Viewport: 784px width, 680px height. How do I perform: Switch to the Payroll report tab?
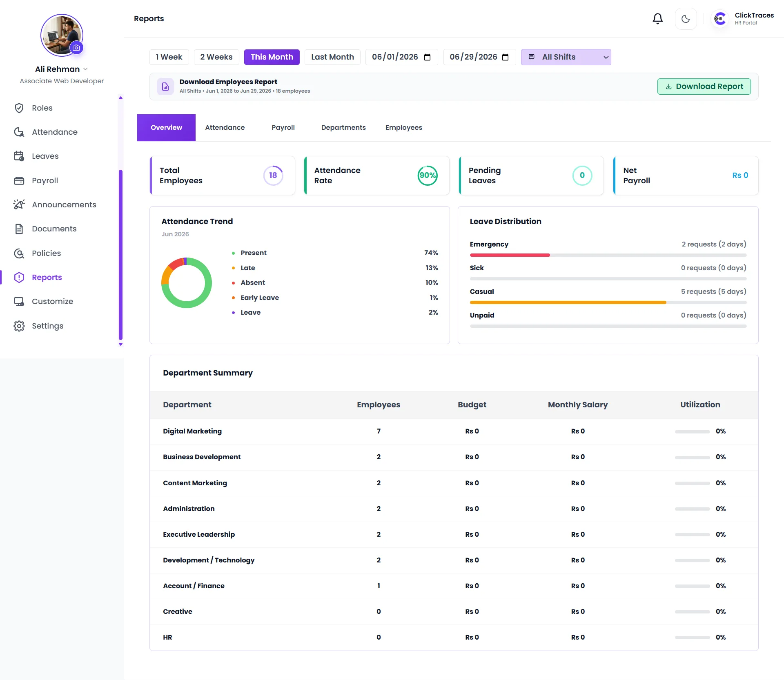click(283, 128)
